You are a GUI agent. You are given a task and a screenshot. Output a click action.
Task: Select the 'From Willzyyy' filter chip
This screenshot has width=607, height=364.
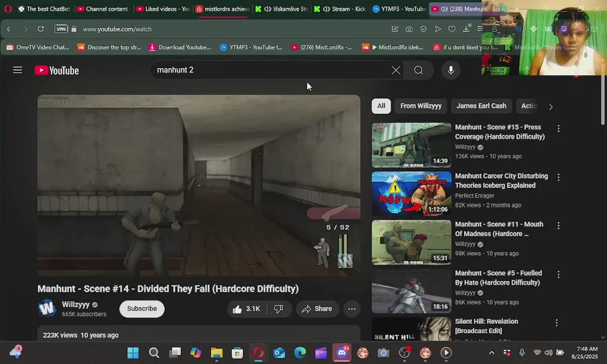click(421, 106)
